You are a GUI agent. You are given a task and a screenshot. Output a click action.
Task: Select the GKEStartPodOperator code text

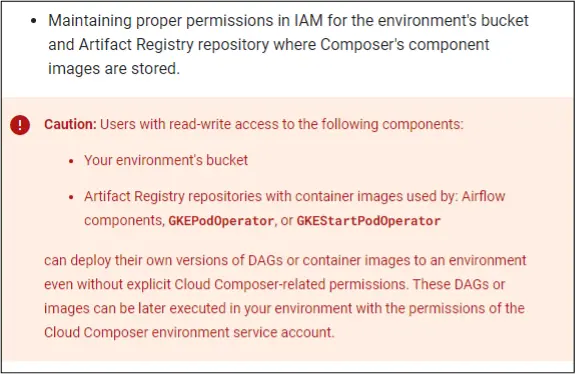[368, 221]
